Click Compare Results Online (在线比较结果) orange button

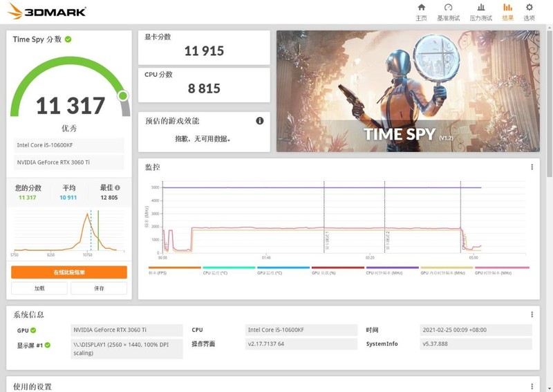(x=69, y=272)
